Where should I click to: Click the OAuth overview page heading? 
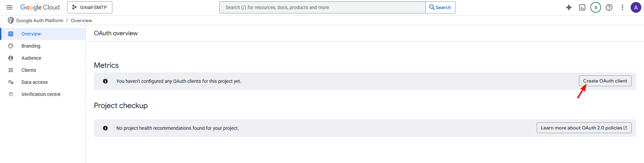116,33
